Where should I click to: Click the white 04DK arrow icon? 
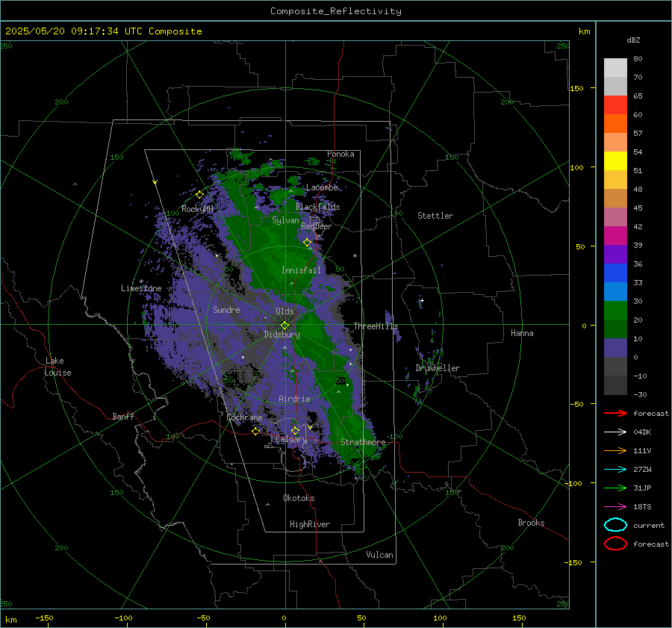click(x=615, y=432)
